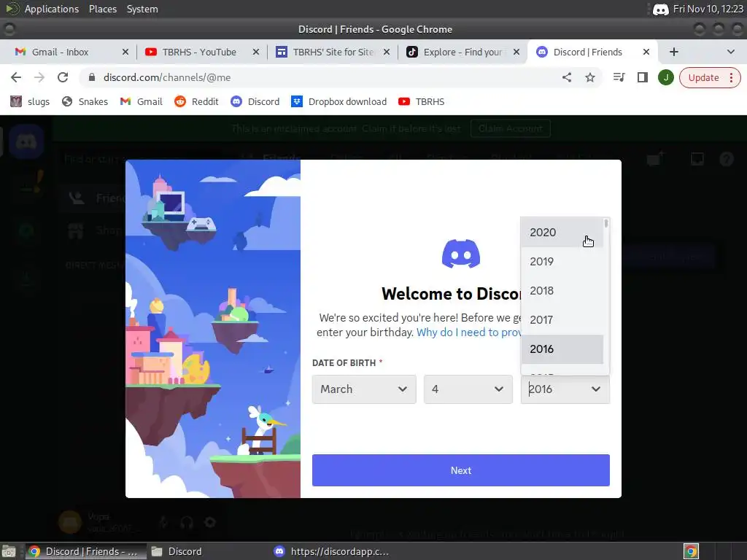
Task: Open the Snakes bookmark
Action: tap(85, 101)
